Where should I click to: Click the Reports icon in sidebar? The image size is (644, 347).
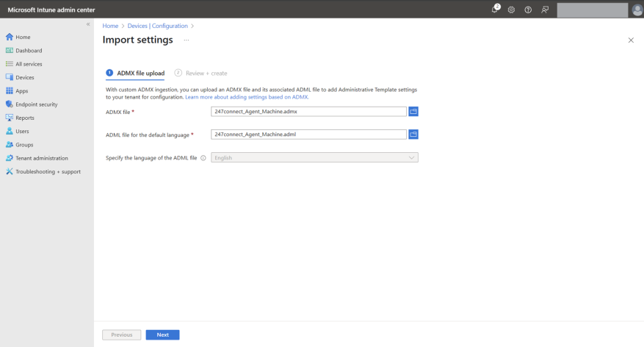pos(10,118)
